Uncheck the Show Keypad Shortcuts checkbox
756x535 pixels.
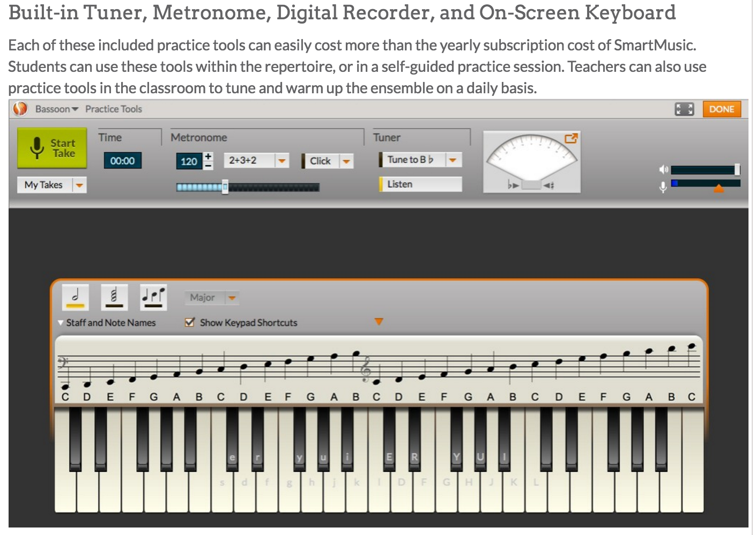click(x=189, y=322)
